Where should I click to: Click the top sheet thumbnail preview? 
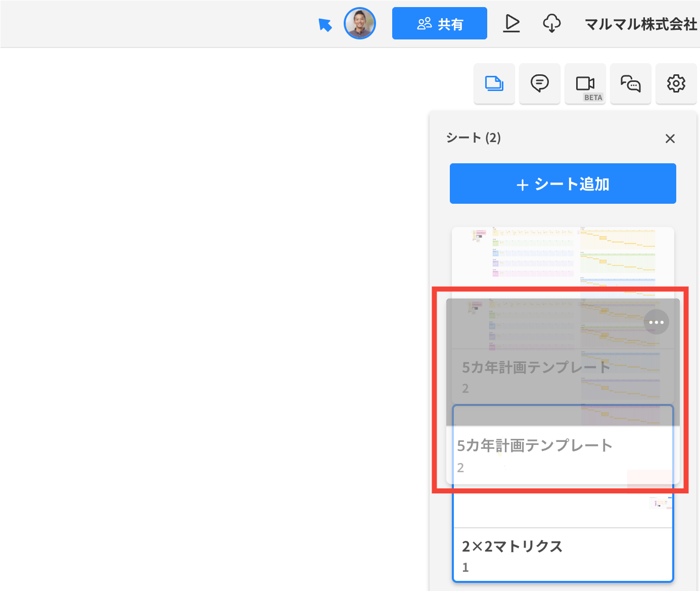563,257
